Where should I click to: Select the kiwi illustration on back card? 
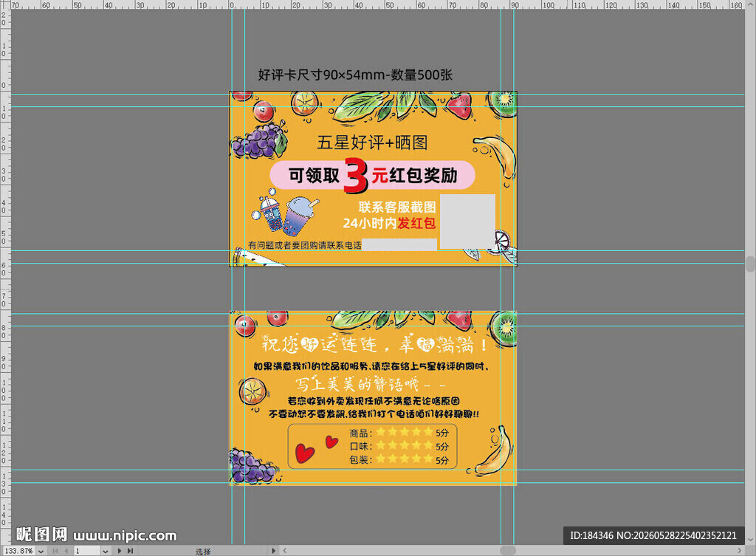504,327
